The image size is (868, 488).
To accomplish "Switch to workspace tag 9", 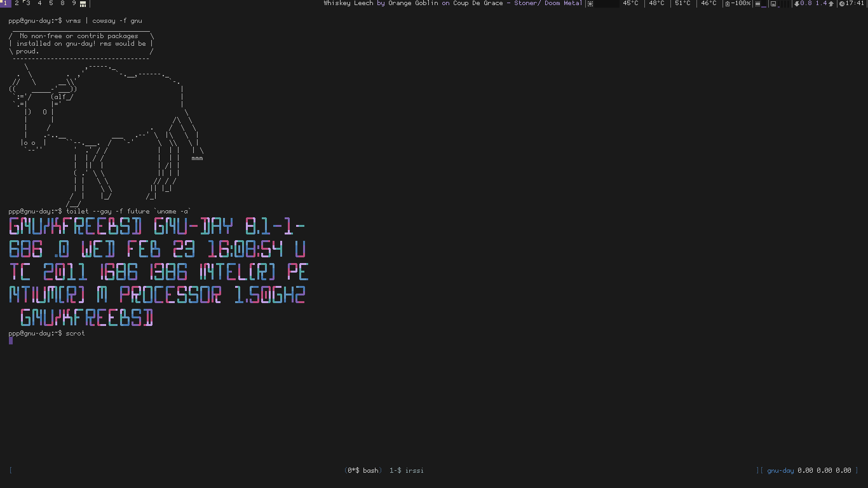I will (x=74, y=3).
